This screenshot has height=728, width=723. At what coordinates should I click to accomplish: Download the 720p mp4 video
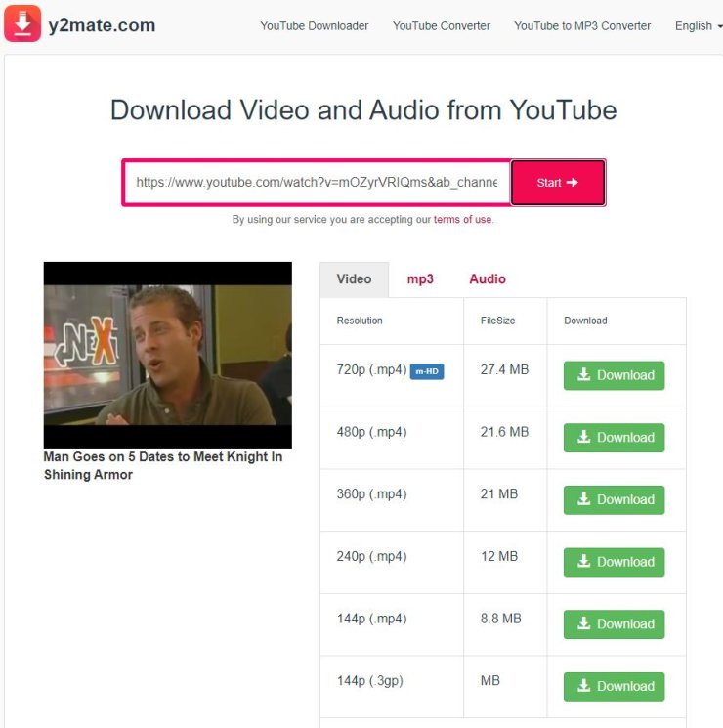coord(614,375)
